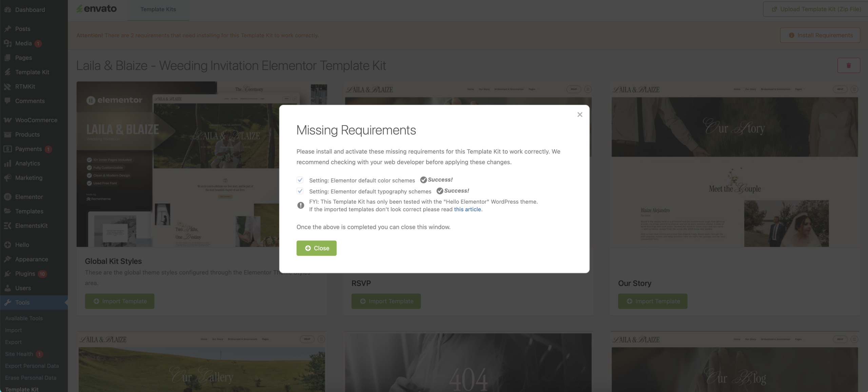Image resolution: width=868 pixels, height=392 pixels.
Task: Click the exclamation FYI notice icon
Action: tap(300, 205)
